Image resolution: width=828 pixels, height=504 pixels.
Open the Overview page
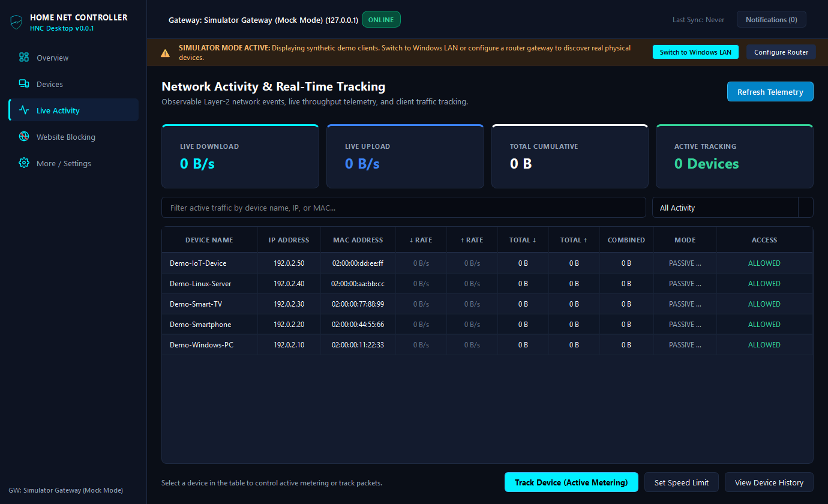(74, 58)
